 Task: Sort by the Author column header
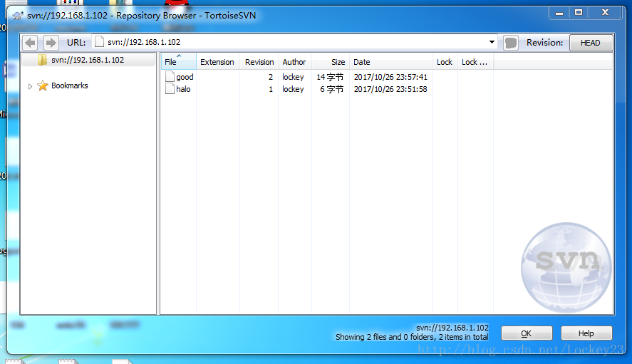coord(295,62)
